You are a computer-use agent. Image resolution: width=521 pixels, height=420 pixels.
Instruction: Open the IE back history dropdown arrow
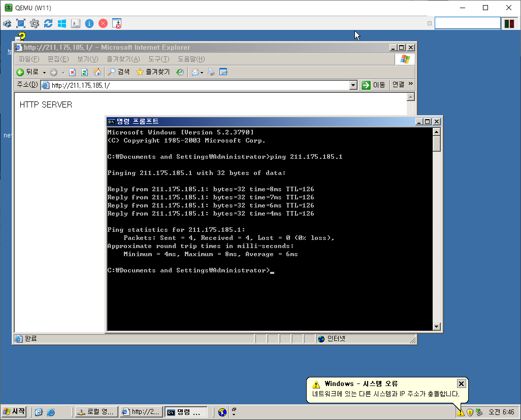tap(44, 73)
